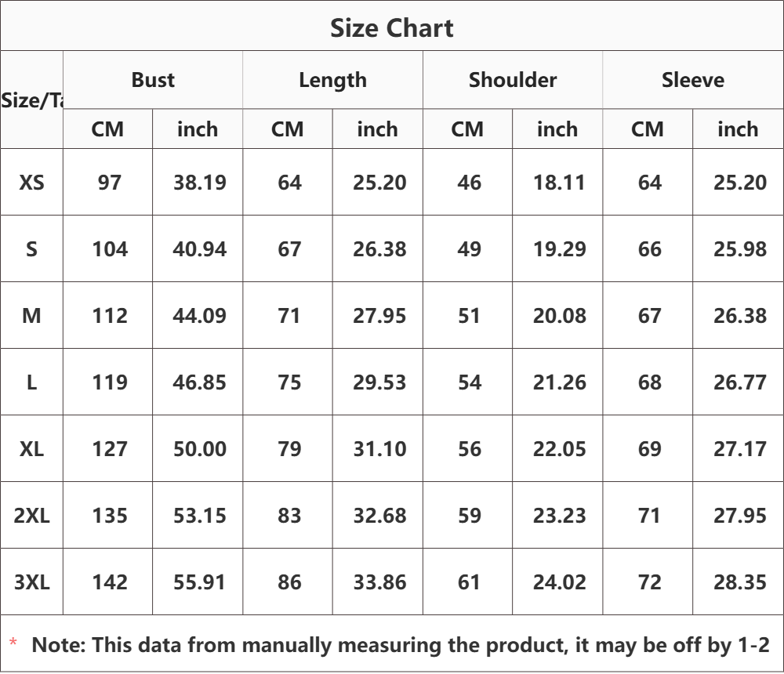Image resolution: width=784 pixels, height=674 pixels.
Task: Click the measurement note text
Action: click(401, 645)
